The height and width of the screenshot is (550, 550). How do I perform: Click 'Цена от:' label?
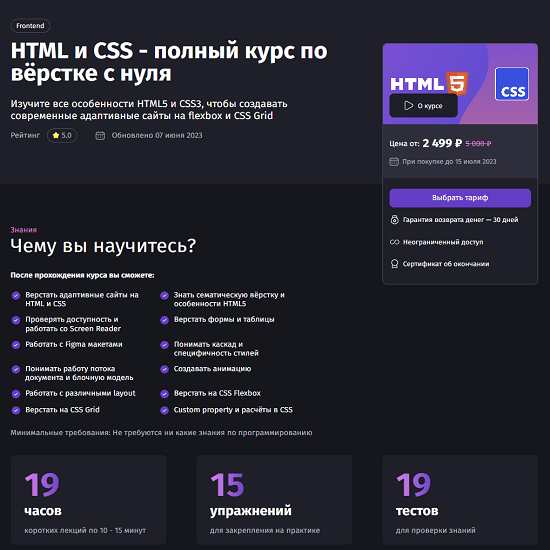[x=404, y=144]
